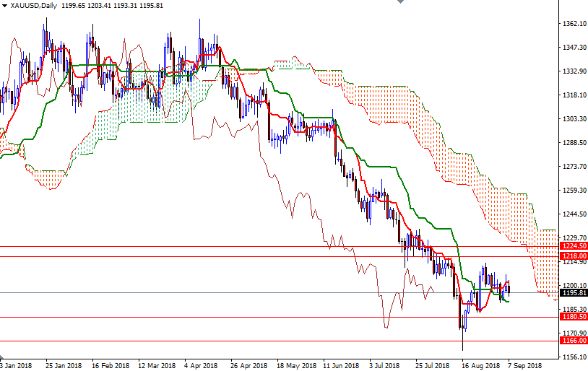
Task: Click the 4 Apr 2018 date label
Action: tap(202, 366)
